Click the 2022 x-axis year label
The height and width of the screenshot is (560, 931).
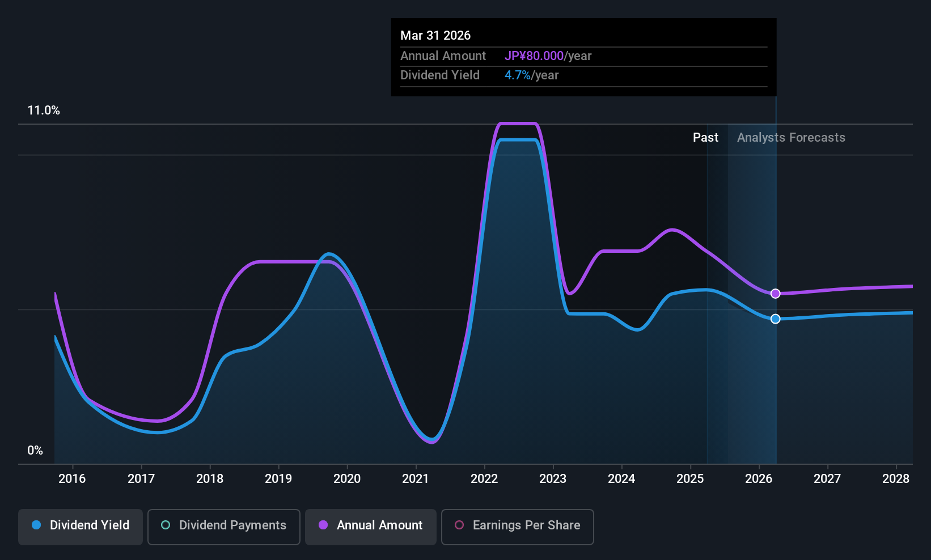(484, 478)
